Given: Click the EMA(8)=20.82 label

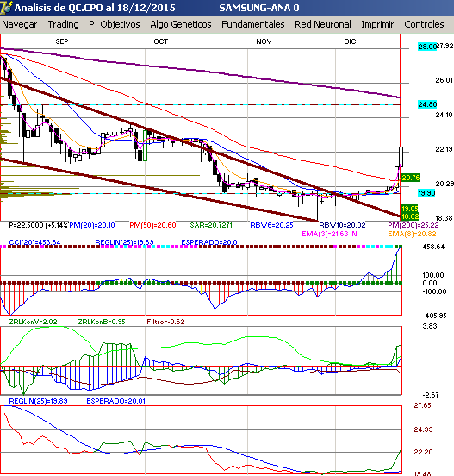Looking at the screenshot, I should pos(412,234).
